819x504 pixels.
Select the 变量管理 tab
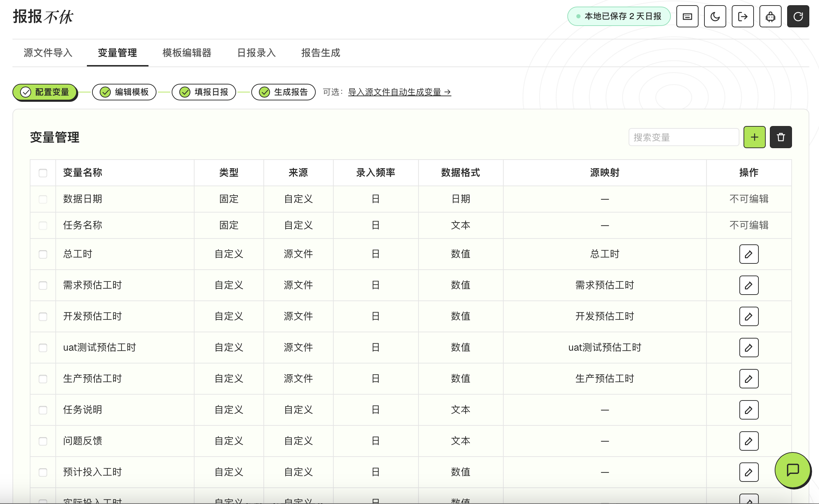pos(117,53)
